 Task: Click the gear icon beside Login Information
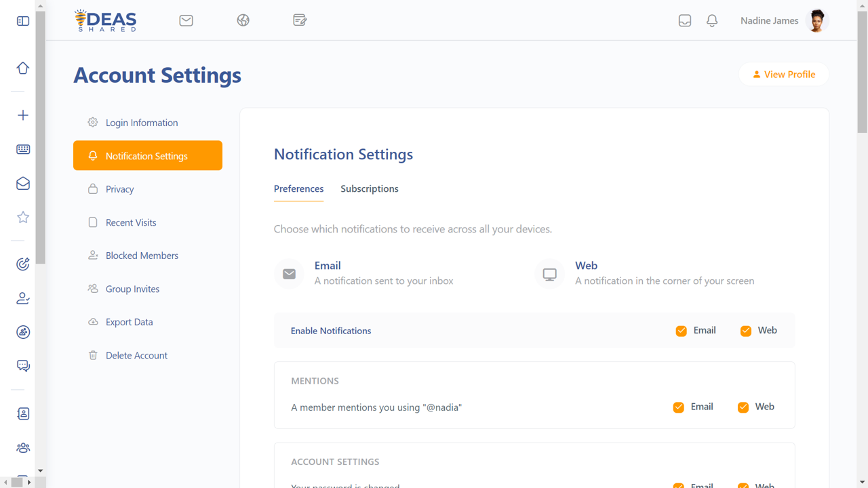(x=93, y=122)
